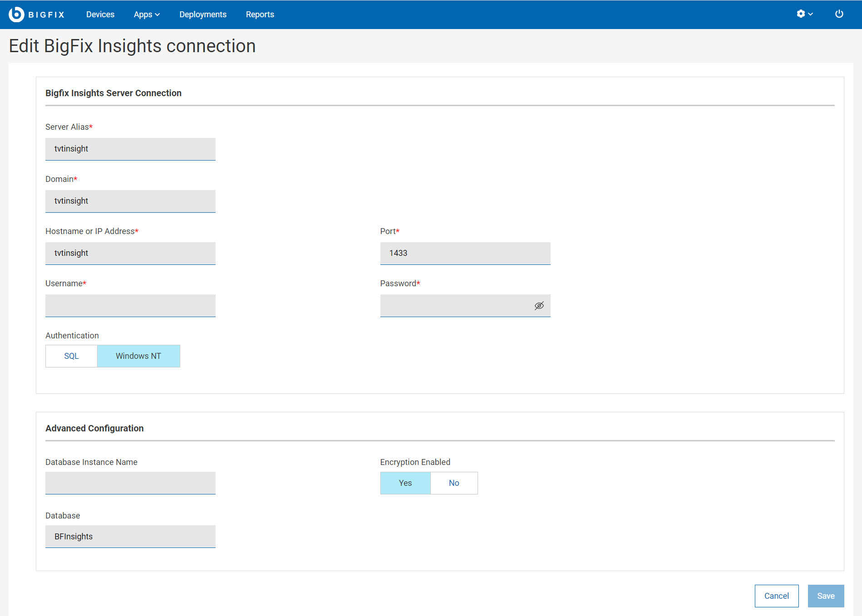
Task: Click the Database Instance Name label
Action: click(91, 462)
